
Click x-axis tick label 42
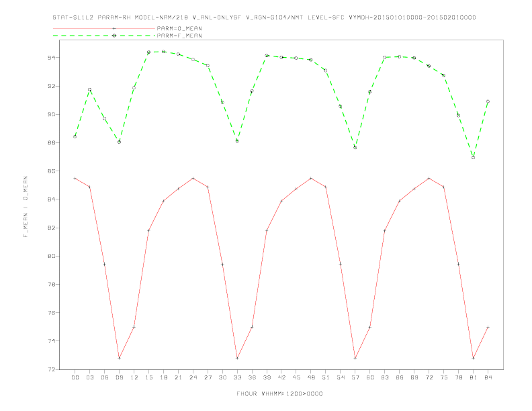281,377
